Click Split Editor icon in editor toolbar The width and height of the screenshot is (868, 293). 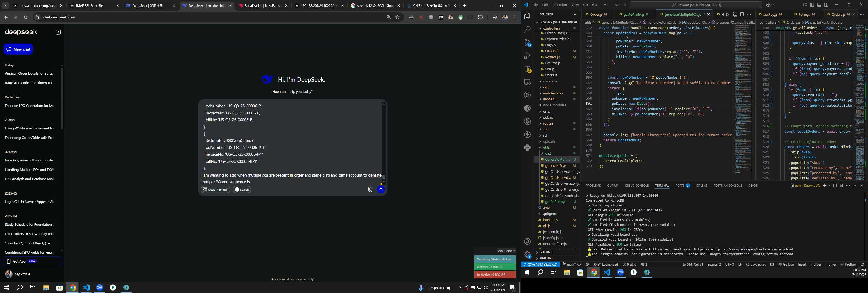click(742, 14)
